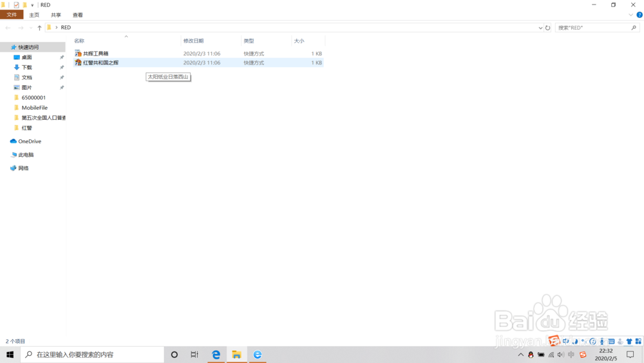The height and width of the screenshot is (363, 644).
Task: Click RED in the address bar path
Action: 66,28
